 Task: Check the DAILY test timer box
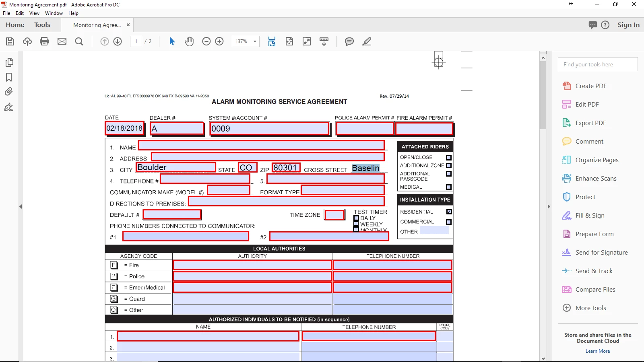point(356,218)
